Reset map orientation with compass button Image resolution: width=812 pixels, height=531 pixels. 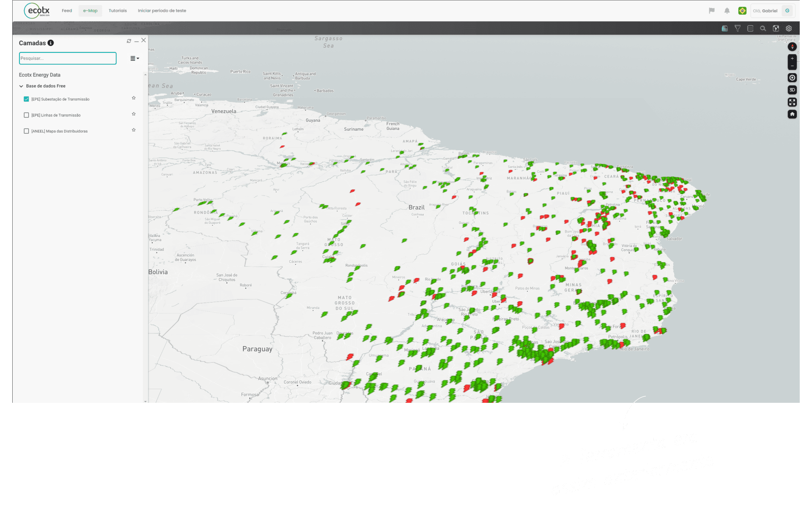792,47
